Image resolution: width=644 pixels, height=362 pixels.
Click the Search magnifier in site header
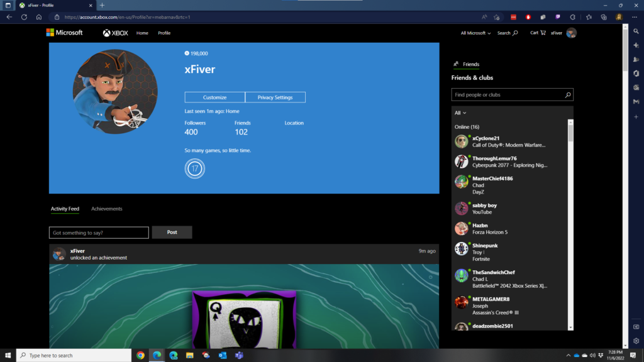[x=515, y=33]
